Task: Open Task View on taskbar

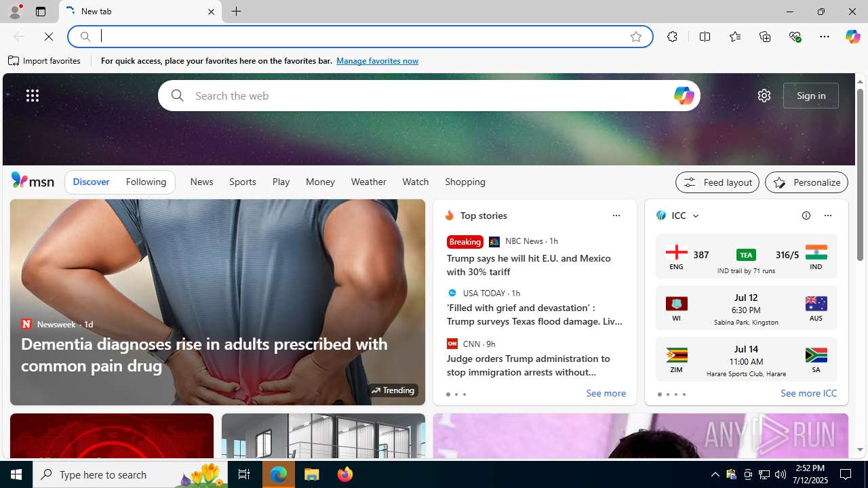Action: click(x=243, y=474)
